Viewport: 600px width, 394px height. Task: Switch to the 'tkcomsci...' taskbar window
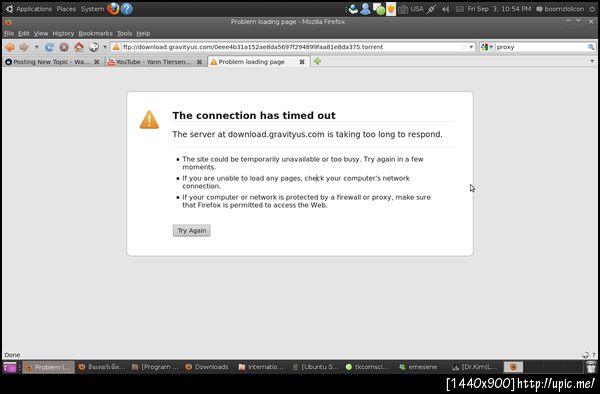(x=367, y=367)
